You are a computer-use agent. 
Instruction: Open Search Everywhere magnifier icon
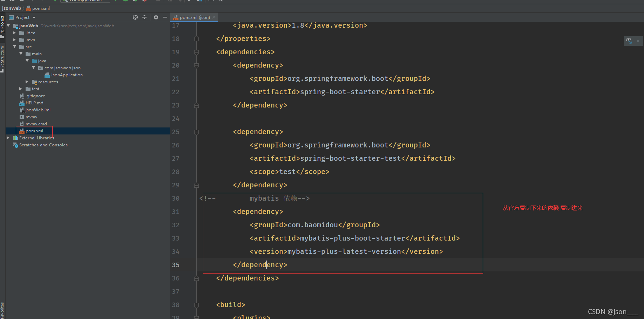click(x=221, y=1)
